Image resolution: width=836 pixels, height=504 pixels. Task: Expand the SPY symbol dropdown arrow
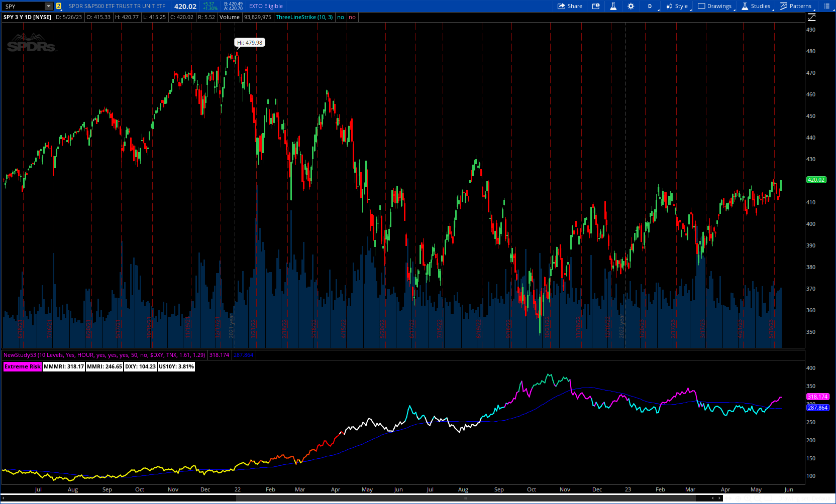49,6
